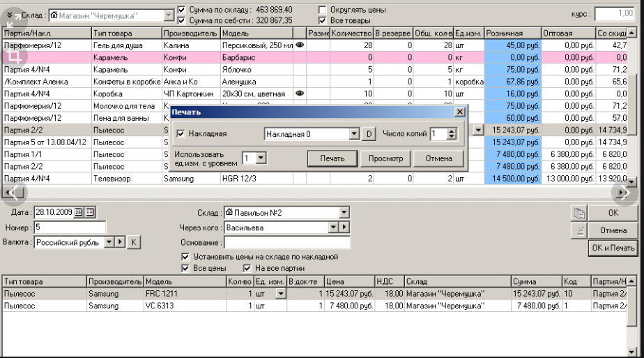Image resolution: width=644 pixels, height=358 pixels.
Task: Click the eye icon in the Гель для душа row
Action: coord(300,45)
